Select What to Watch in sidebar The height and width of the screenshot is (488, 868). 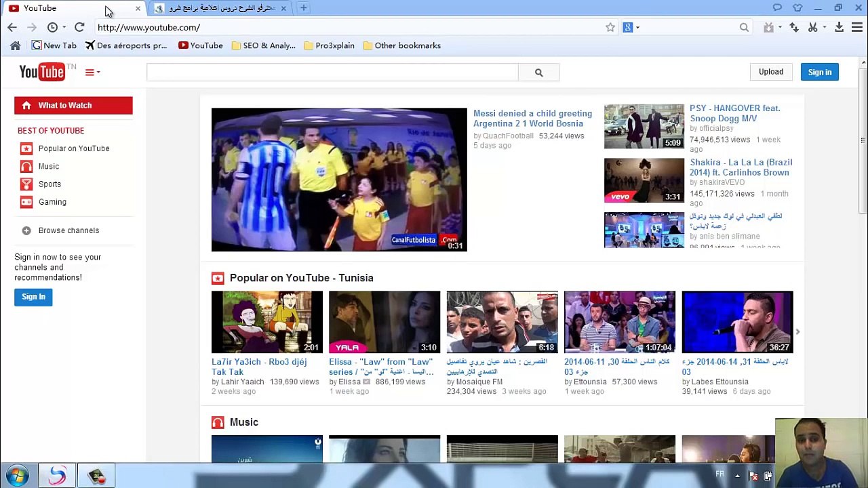pyautogui.click(x=73, y=105)
